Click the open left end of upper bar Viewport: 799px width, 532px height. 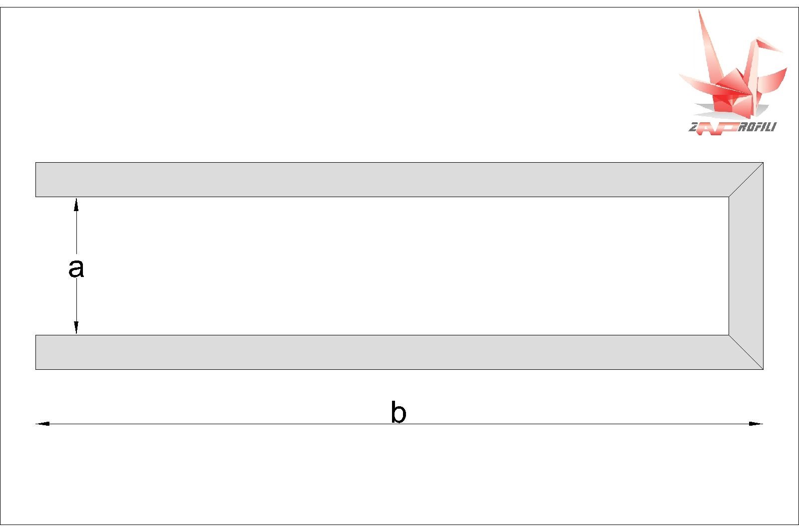coord(35,180)
